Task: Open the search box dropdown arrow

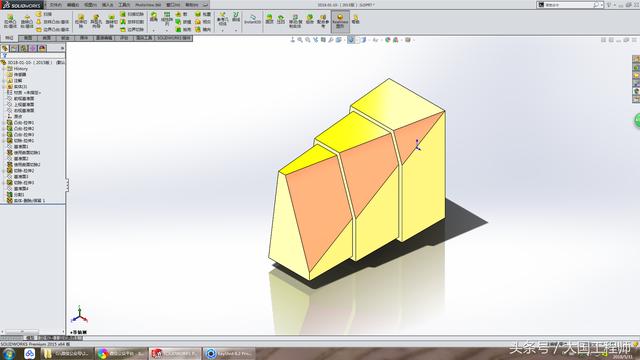Action: click(602, 5)
